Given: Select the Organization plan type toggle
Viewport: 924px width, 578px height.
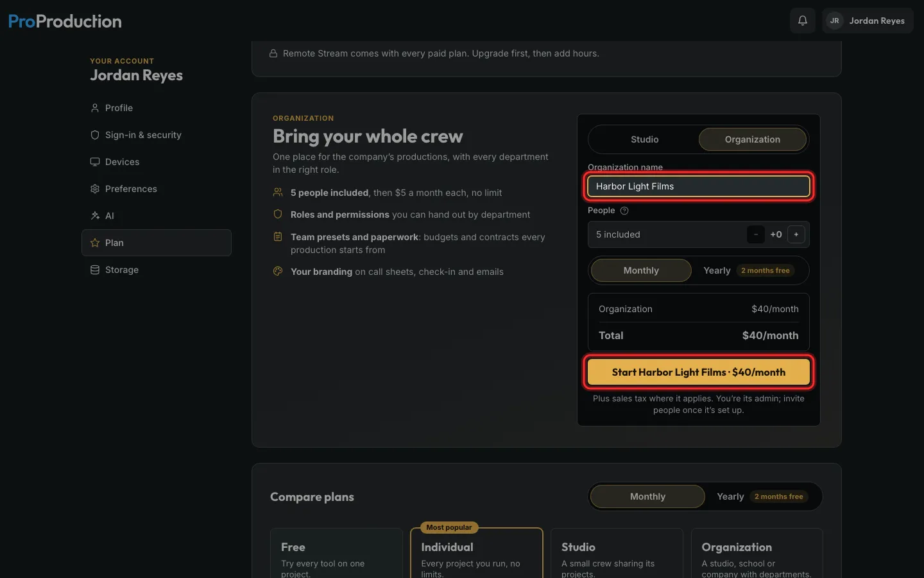Looking at the screenshot, I should (753, 139).
